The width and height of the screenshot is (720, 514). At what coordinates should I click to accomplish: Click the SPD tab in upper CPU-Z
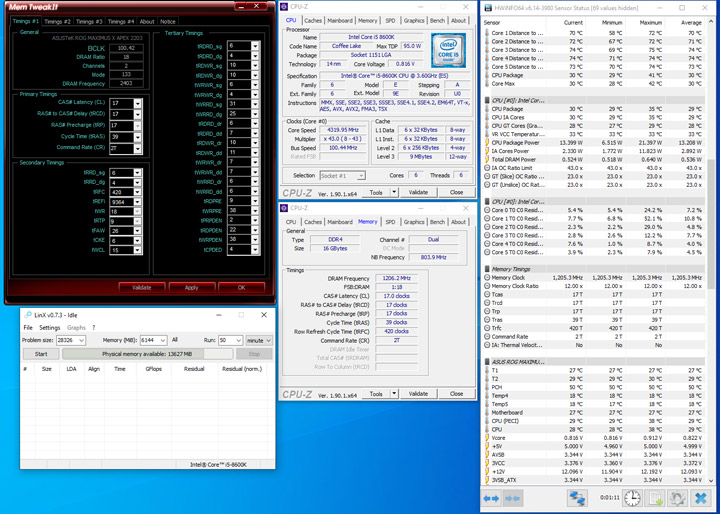(x=390, y=20)
